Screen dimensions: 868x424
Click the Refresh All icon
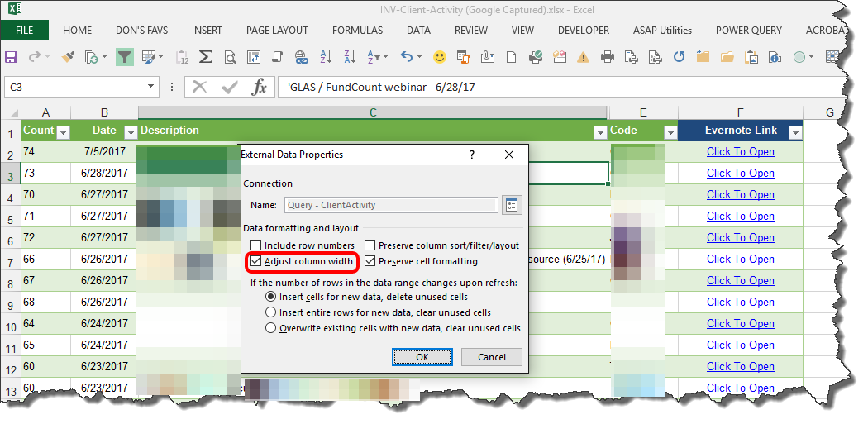[91, 56]
